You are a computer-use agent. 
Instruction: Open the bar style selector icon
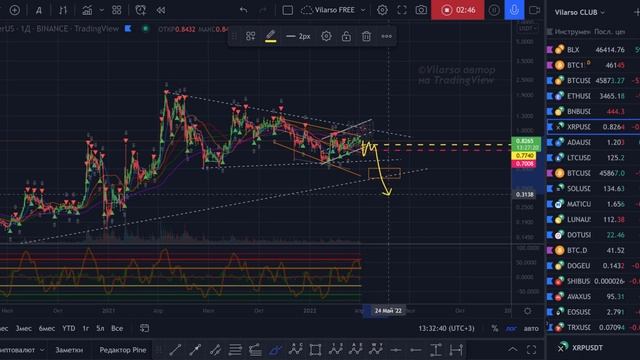(x=63, y=10)
